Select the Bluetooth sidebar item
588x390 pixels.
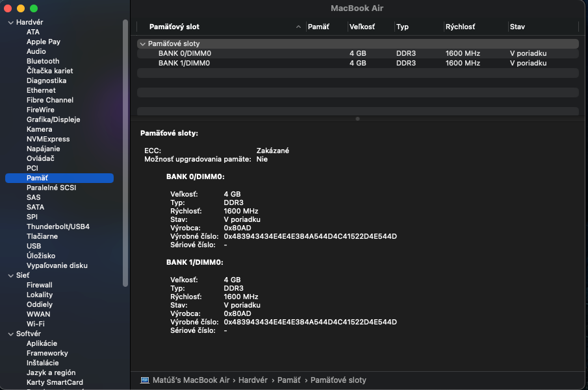coord(43,61)
